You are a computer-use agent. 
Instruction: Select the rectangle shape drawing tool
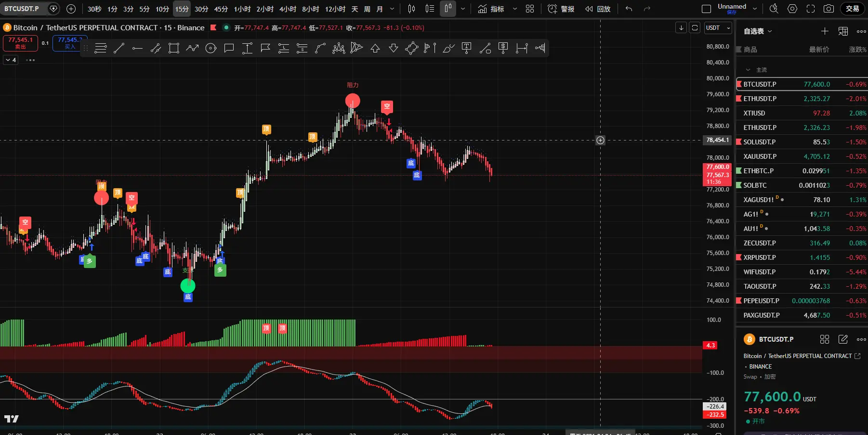click(x=174, y=48)
